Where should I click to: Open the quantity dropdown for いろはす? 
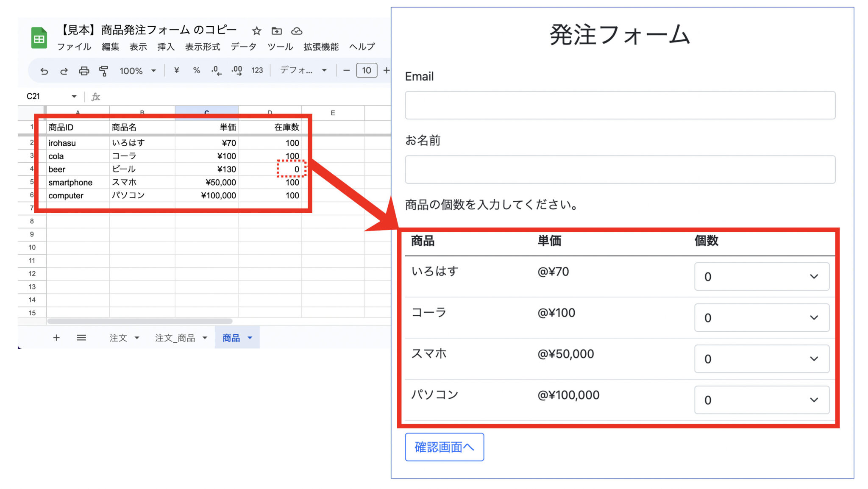click(x=762, y=277)
